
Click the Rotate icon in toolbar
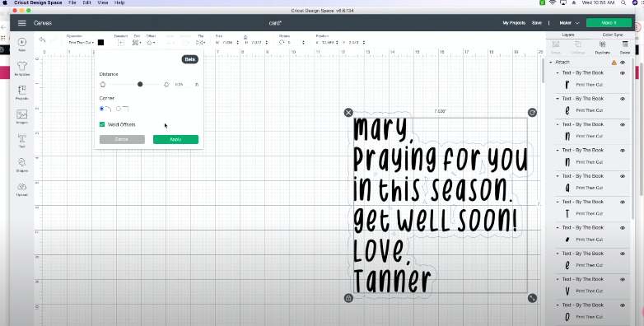pyautogui.click(x=282, y=42)
